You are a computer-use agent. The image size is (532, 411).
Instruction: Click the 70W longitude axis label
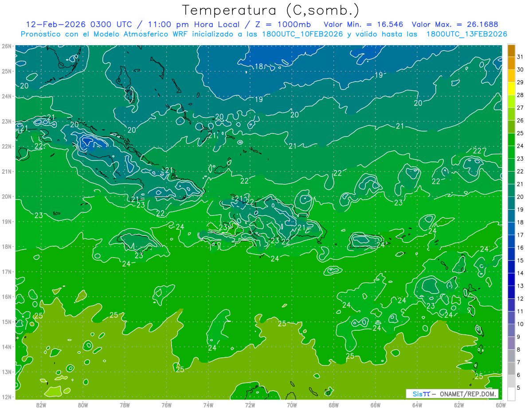click(x=292, y=405)
